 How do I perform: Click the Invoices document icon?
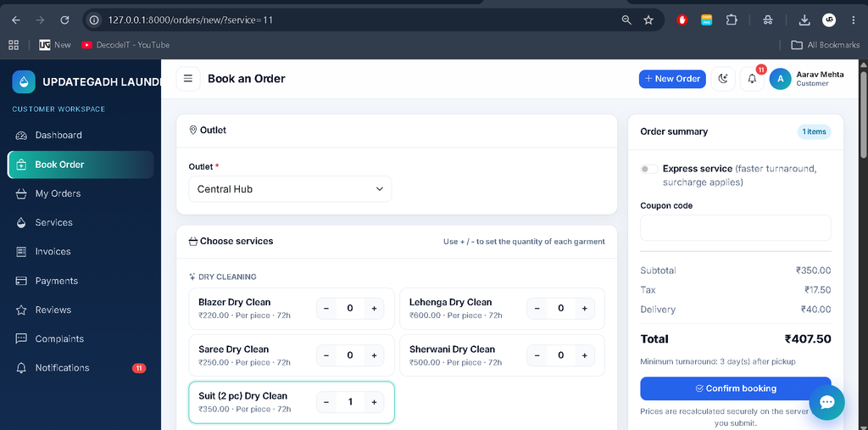pos(21,252)
